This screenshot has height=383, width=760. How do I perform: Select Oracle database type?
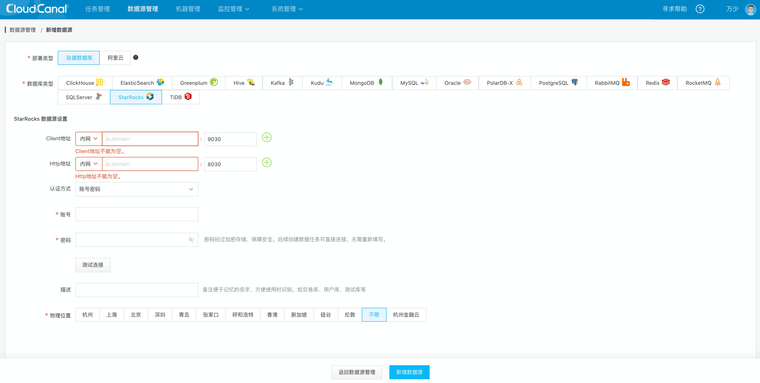click(x=458, y=83)
